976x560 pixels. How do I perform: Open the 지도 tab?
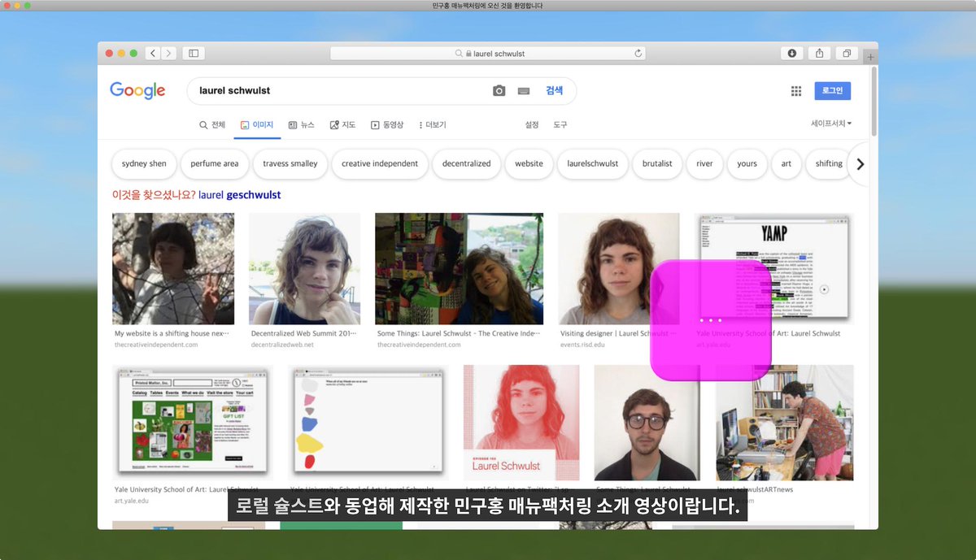[342, 125]
